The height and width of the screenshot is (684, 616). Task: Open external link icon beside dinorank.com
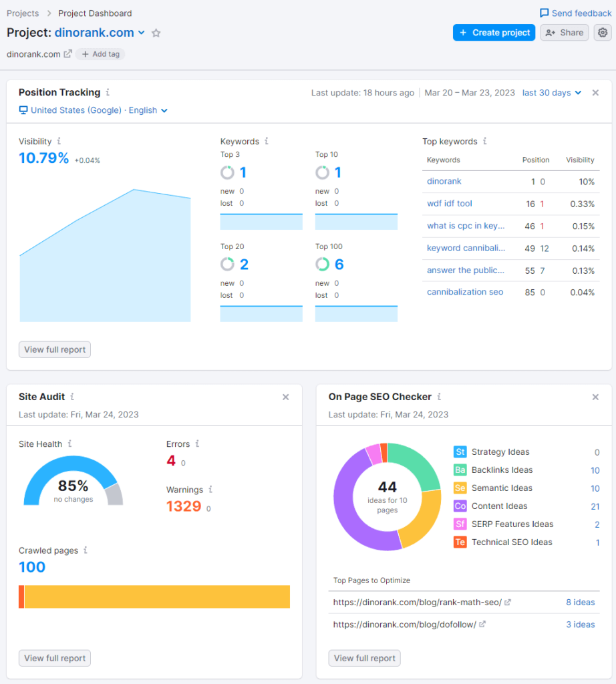click(67, 54)
